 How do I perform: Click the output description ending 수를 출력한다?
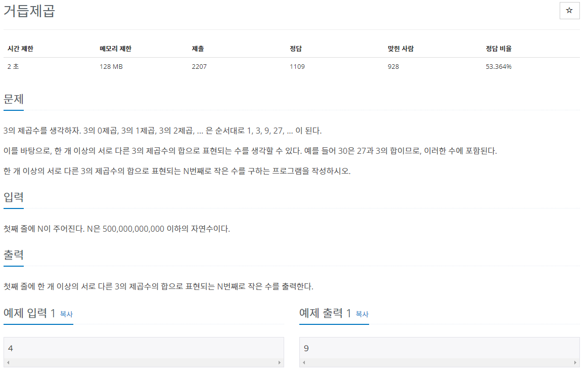[x=158, y=287]
